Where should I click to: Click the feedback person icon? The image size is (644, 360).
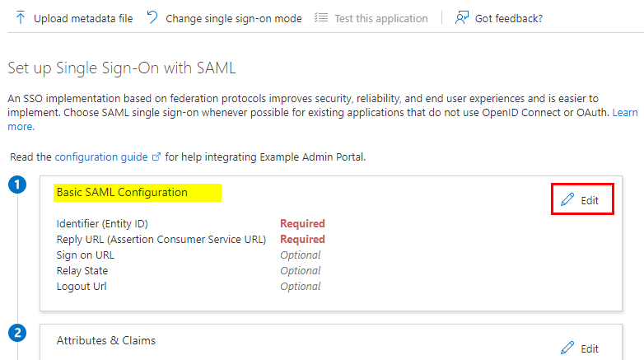462,17
